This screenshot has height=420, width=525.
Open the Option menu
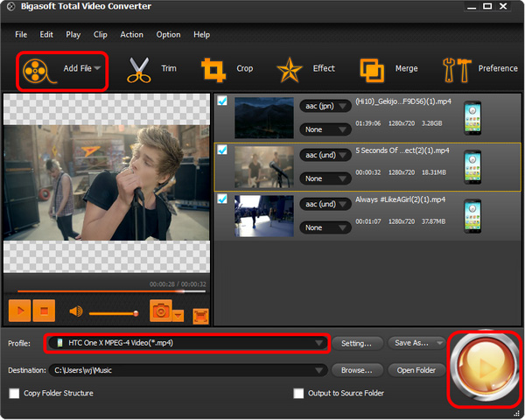(168, 35)
